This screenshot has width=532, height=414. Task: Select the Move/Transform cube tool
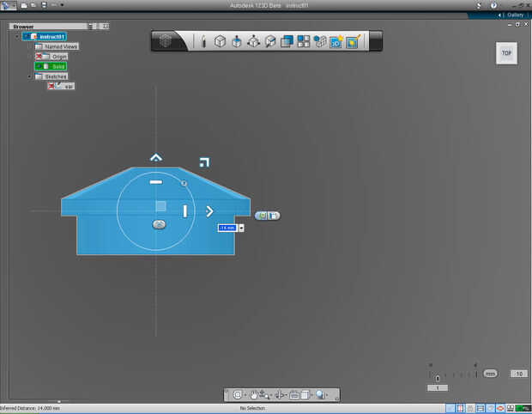click(x=253, y=41)
